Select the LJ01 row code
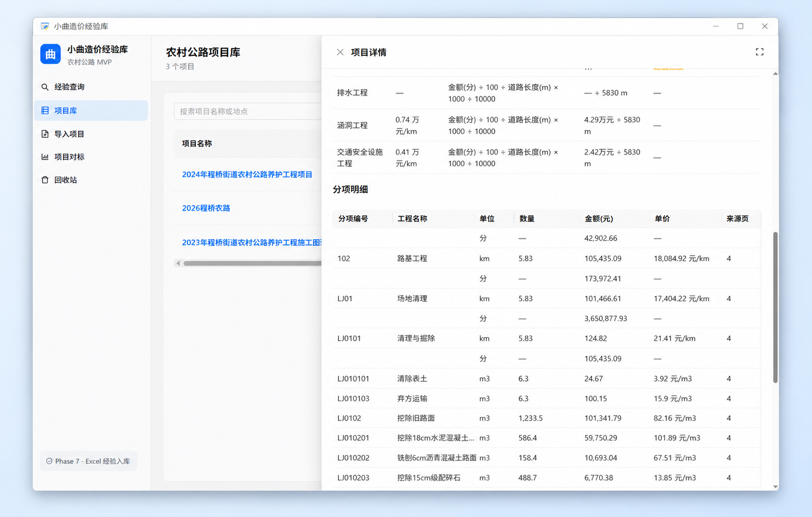Viewport: 812px width, 517px height. pyautogui.click(x=345, y=299)
